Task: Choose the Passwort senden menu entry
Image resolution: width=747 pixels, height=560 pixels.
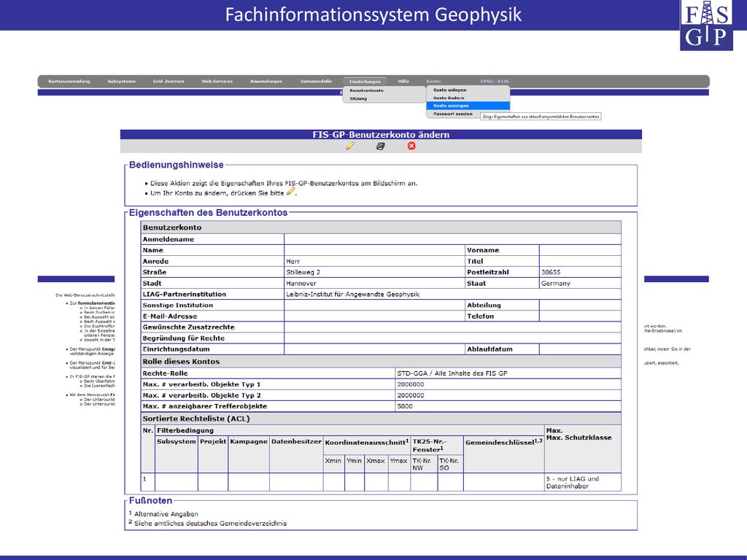Action: [453, 114]
